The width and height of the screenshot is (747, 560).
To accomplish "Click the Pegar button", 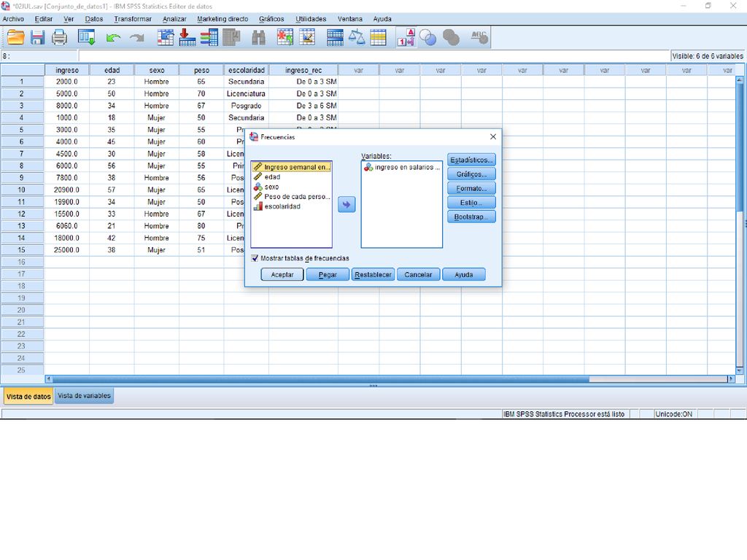I will [328, 274].
